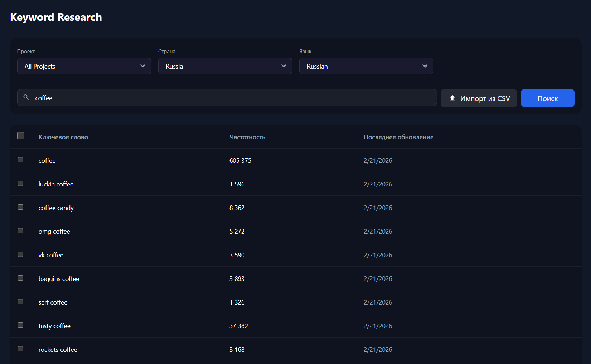591x364 pixels.
Task: Sort by the Частотность column header
Action: (x=247, y=137)
